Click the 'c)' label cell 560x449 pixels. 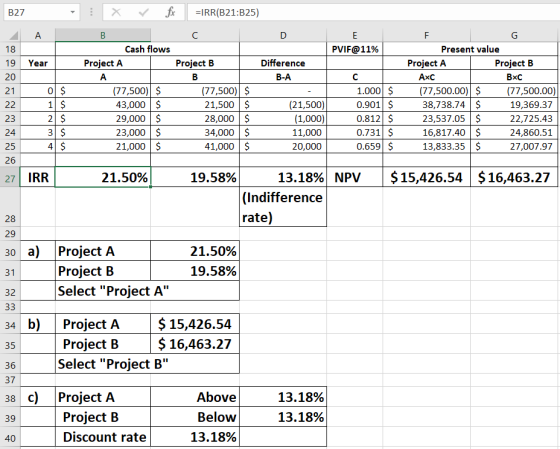38,396
